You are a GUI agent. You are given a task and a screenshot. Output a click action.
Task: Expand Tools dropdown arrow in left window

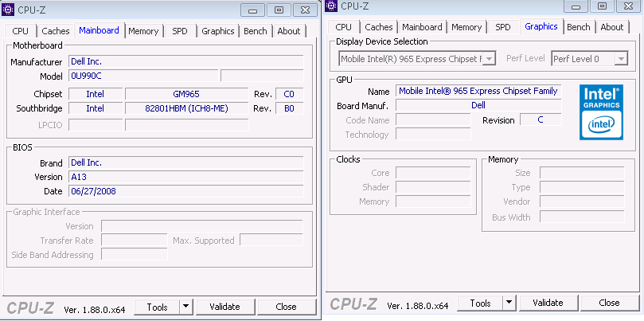coord(185,307)
